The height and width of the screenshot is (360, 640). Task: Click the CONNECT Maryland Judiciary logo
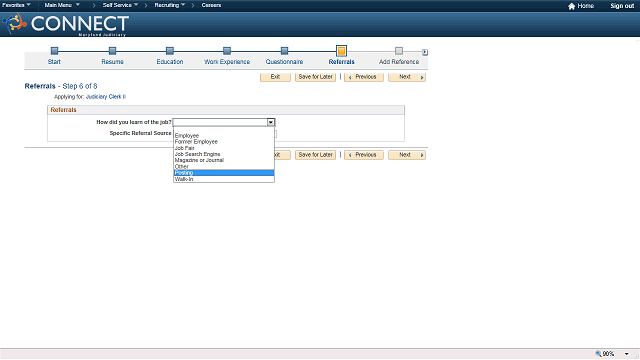[x=66, y=24]
